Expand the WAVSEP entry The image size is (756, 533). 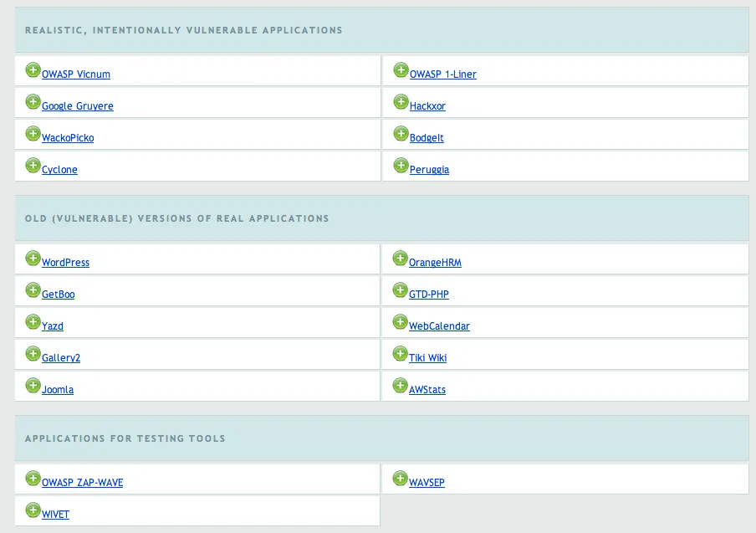(x=401, y=477)
